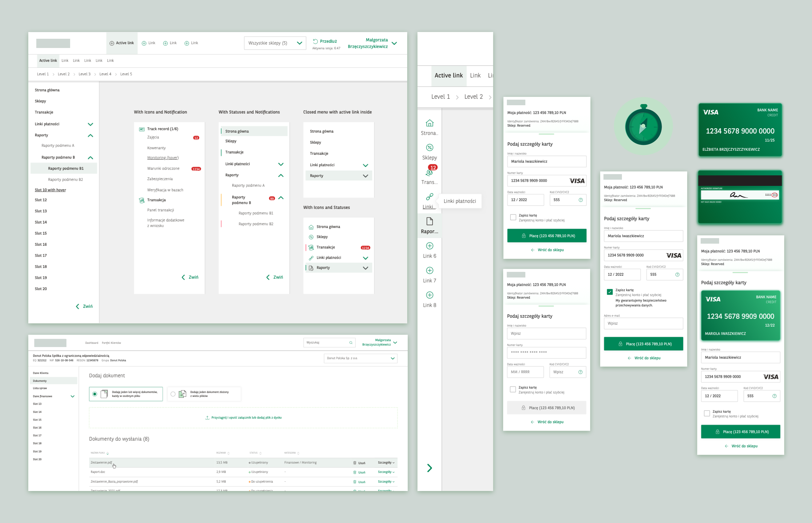The height and width of the screenshot is (523, 812).
Task: Expand sidebar with the right chevron arrow
Action: tap(429, 468)
